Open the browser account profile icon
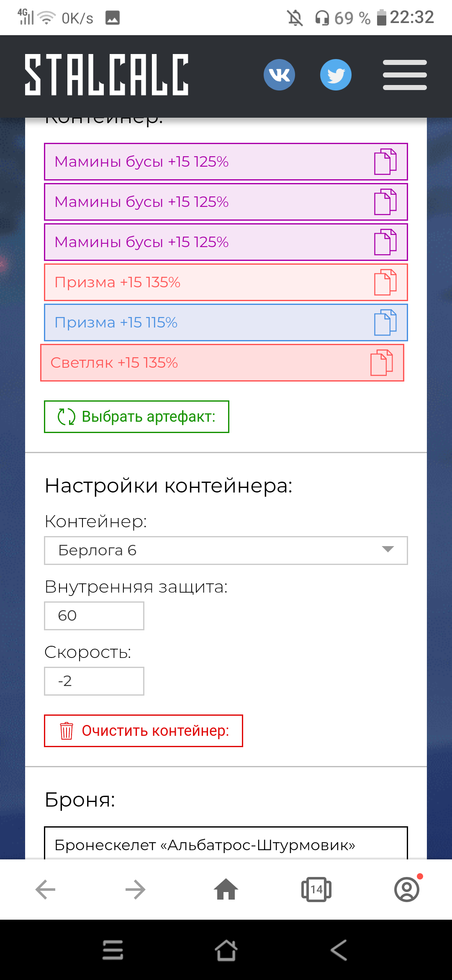The image size is (452, 980). coord(407,889)
